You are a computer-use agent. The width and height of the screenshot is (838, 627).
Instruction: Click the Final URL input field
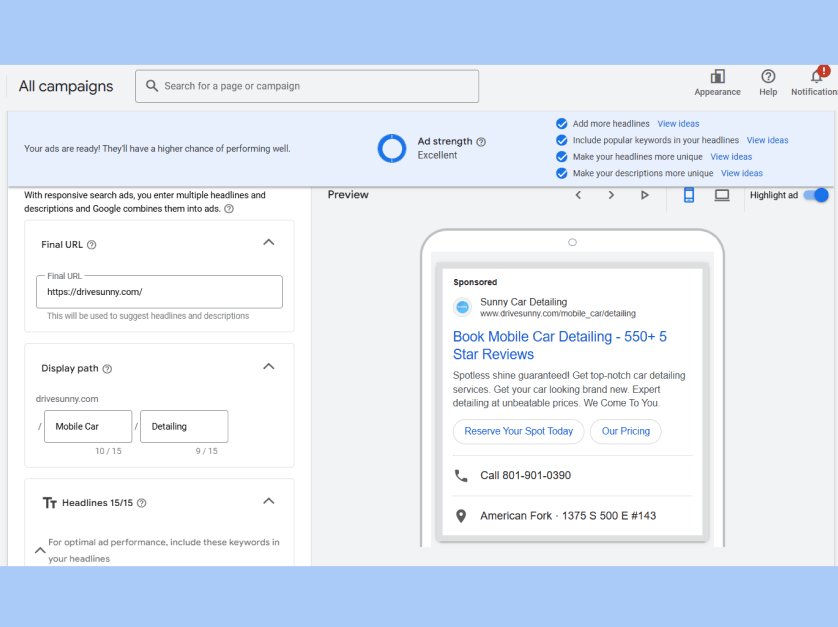pyautogui.click(x=159, y=292)
